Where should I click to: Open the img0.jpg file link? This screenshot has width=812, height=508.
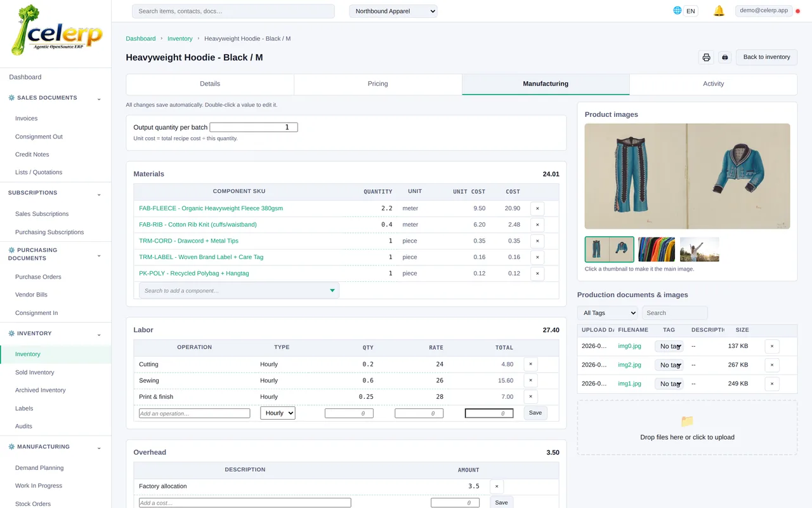coord(629,346)
